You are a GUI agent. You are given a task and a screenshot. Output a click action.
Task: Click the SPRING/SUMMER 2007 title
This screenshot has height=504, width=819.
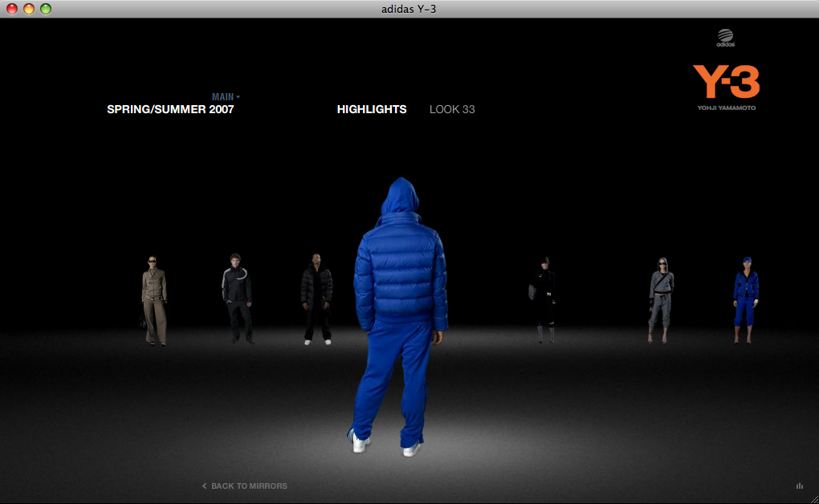(170, 109)
